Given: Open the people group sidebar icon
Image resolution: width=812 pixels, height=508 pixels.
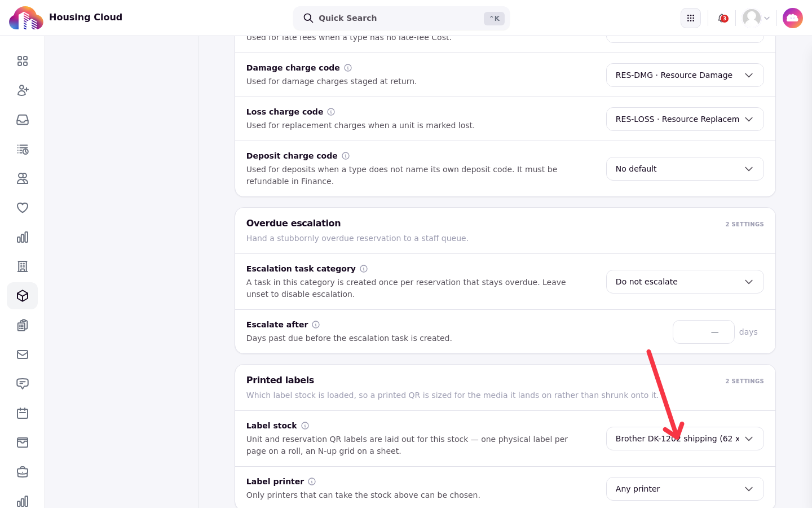Looking at the screenshot, I should pyautogui.click(x=23, y=178).
